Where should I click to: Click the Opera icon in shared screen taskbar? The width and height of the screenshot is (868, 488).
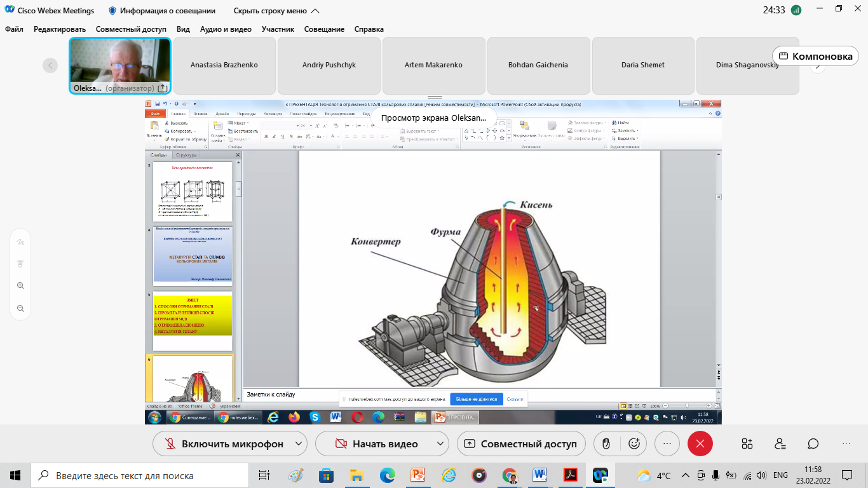click(x=357, y=417)
